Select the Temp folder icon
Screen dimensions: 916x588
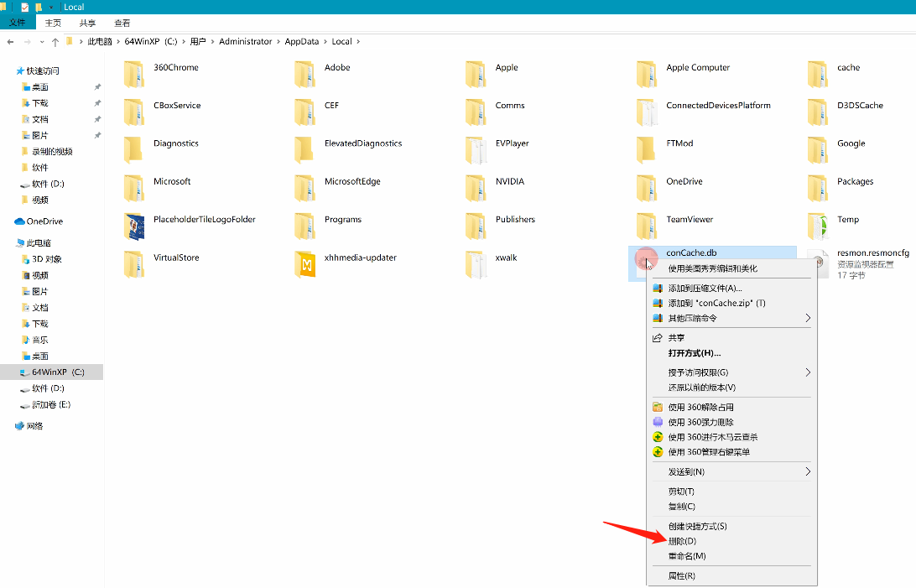pyautogui.click(x=818, y=226)
